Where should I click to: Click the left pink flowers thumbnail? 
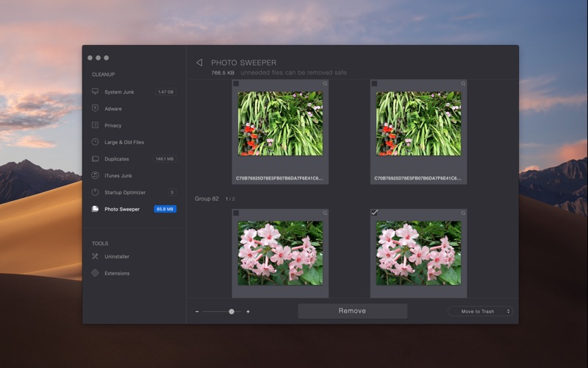(x=280, y=252)
